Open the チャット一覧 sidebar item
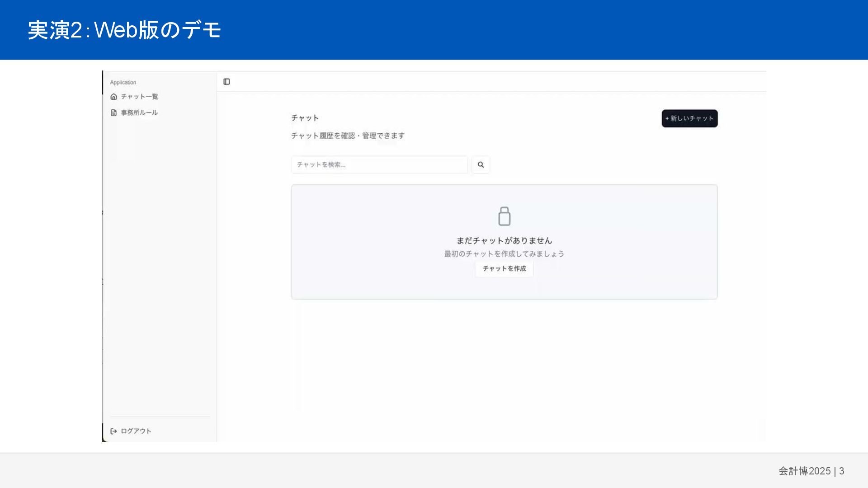Image resolution: width=868 pixels, height=488 pixels. click(x=139, y=97)
